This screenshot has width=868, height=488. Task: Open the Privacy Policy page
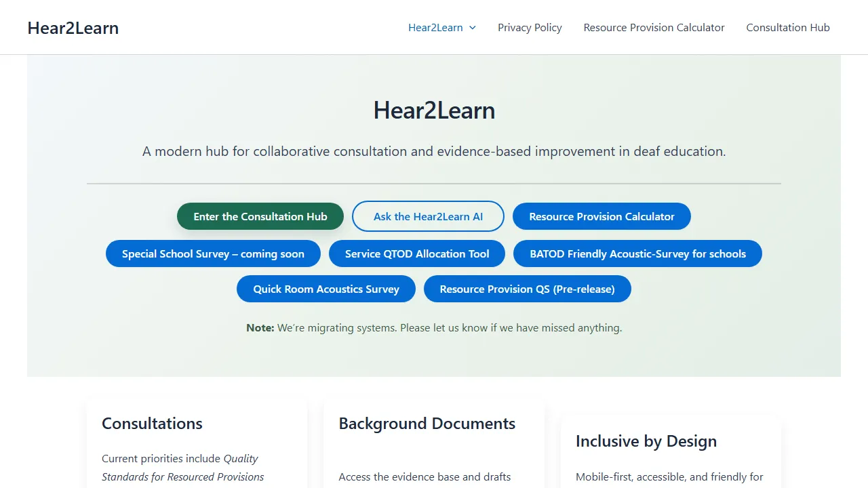point(530,27)
